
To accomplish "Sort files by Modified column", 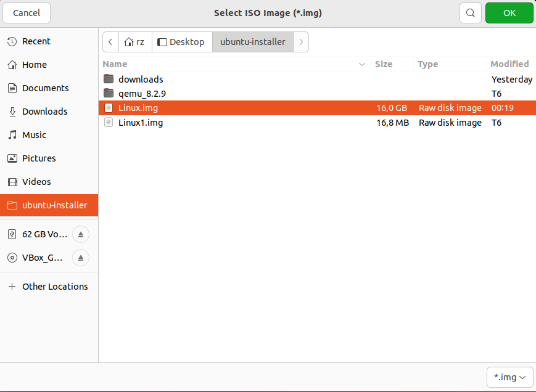I will (509, 64).
